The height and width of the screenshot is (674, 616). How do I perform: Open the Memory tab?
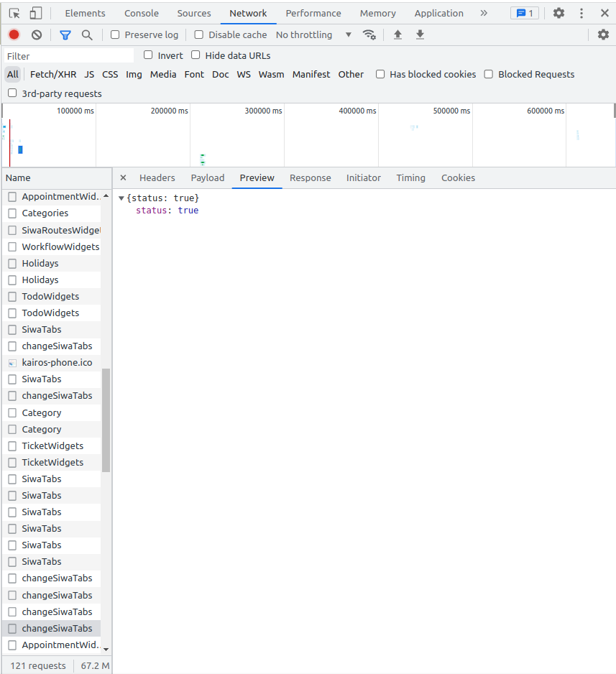378,14
